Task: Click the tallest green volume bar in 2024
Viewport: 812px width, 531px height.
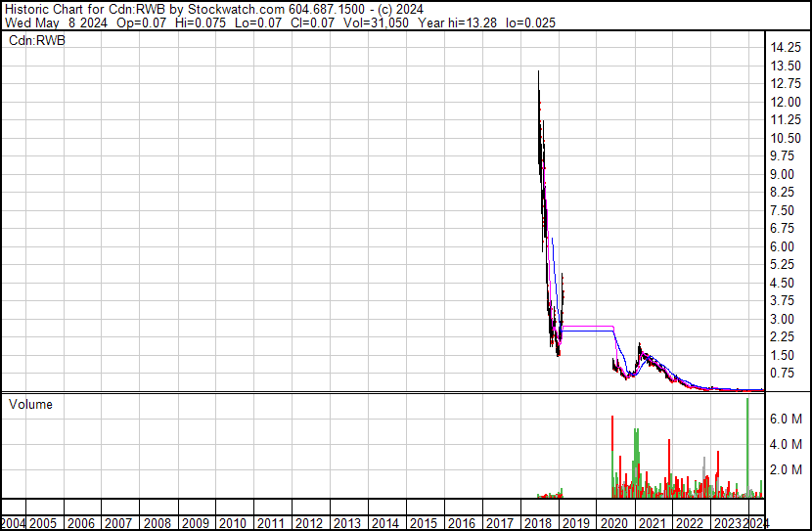Action: tap(747, 448)
